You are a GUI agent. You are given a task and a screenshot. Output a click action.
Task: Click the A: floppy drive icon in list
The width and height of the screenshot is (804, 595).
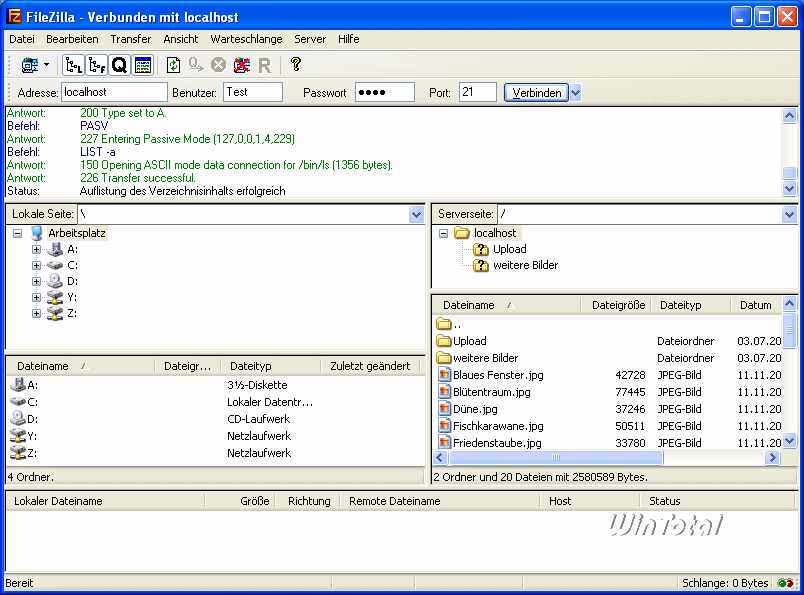click(x=18, y=385)
